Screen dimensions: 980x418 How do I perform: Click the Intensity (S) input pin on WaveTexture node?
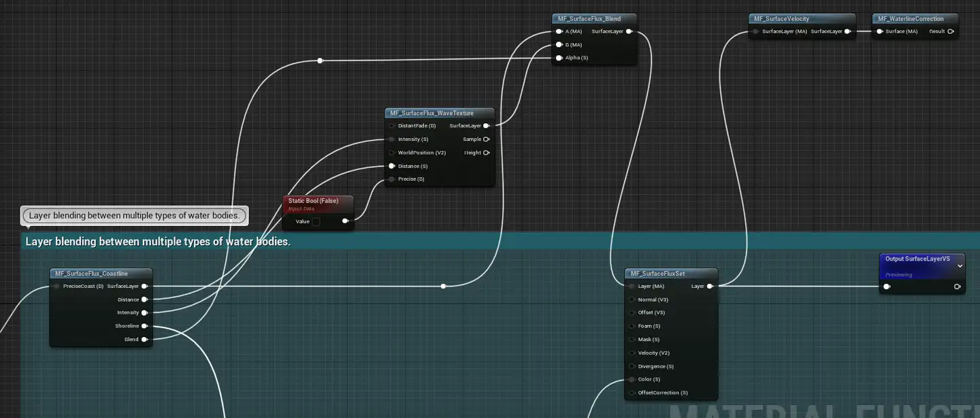click(x=392, y=139)
